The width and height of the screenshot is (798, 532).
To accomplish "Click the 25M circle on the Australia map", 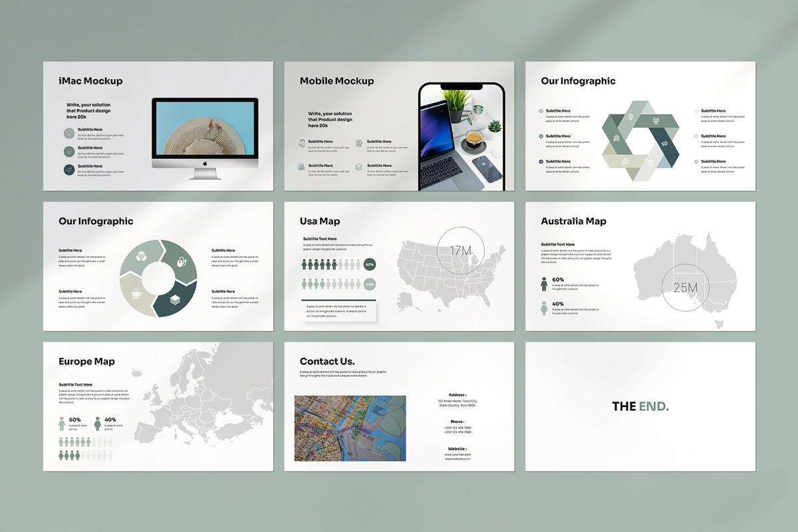I will [x=686, y=288].
